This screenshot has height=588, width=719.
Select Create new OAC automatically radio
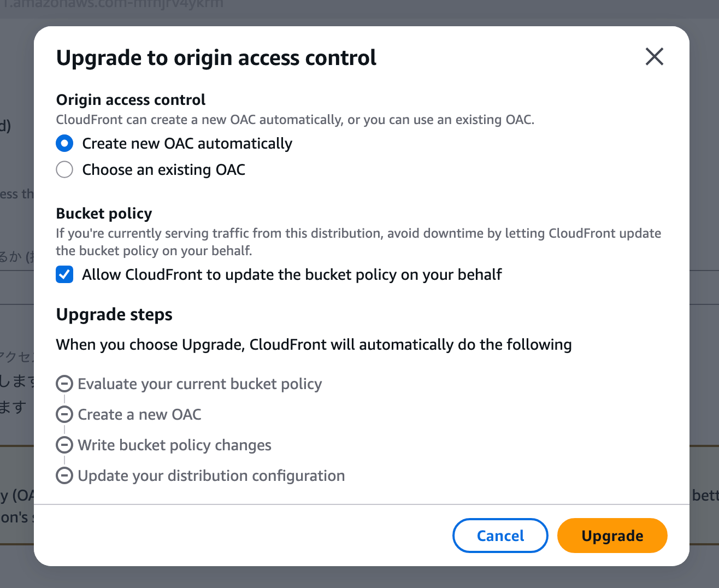click(x=64, y=143)
